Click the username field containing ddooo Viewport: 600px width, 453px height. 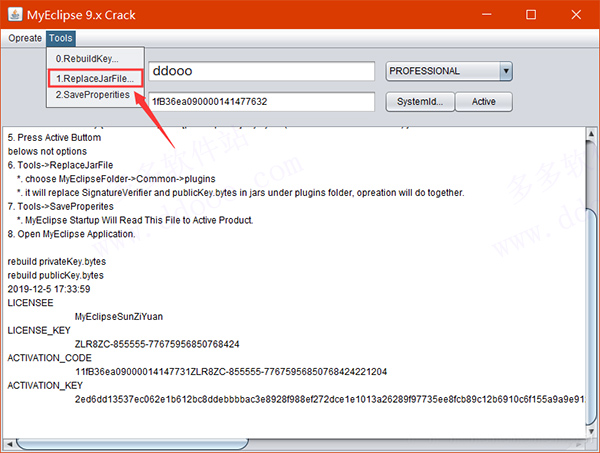[261, 71]
